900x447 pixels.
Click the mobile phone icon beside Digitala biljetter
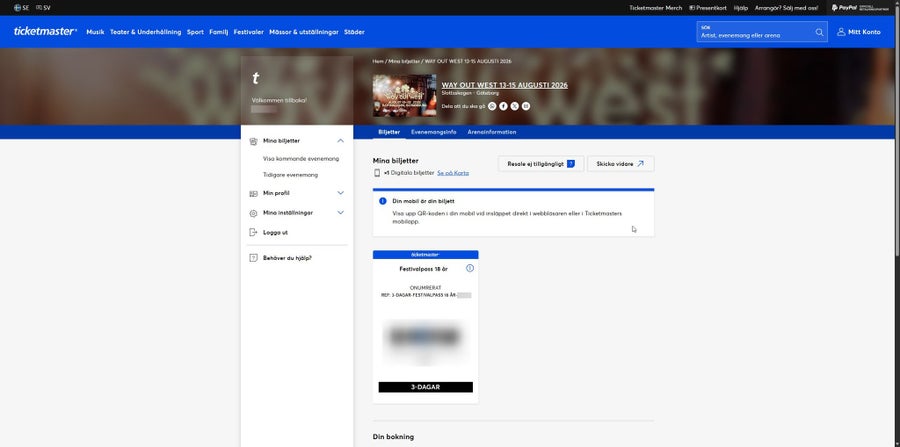click(377, 173)
